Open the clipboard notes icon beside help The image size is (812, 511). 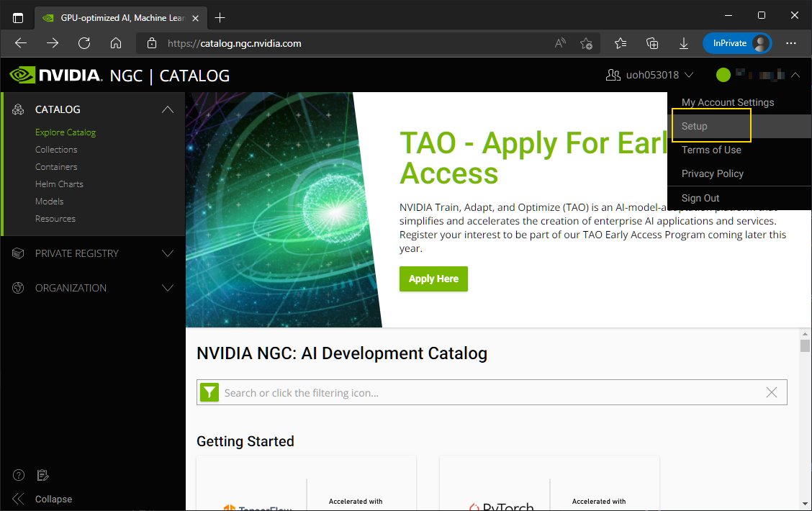(x=42, y=475)
